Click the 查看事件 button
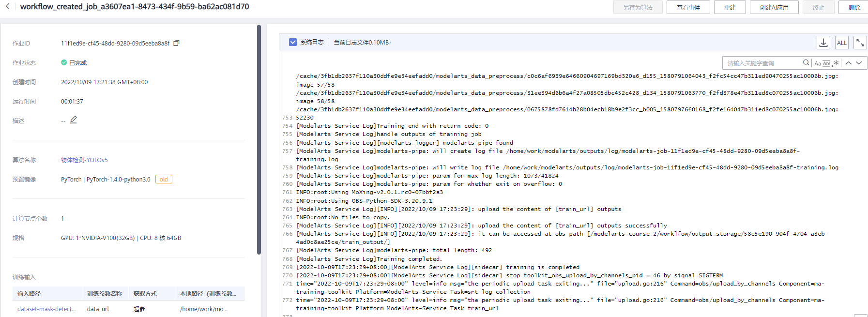 point(688,7)
